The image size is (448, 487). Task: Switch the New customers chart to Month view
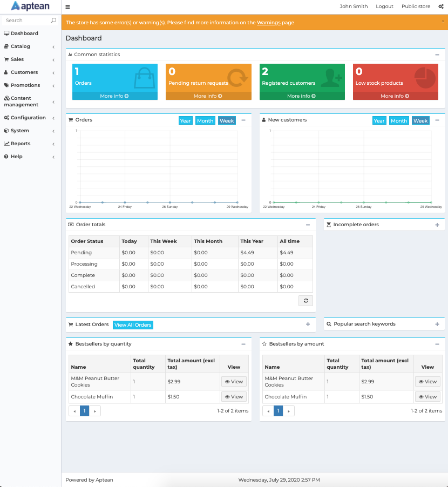point(398,120)
